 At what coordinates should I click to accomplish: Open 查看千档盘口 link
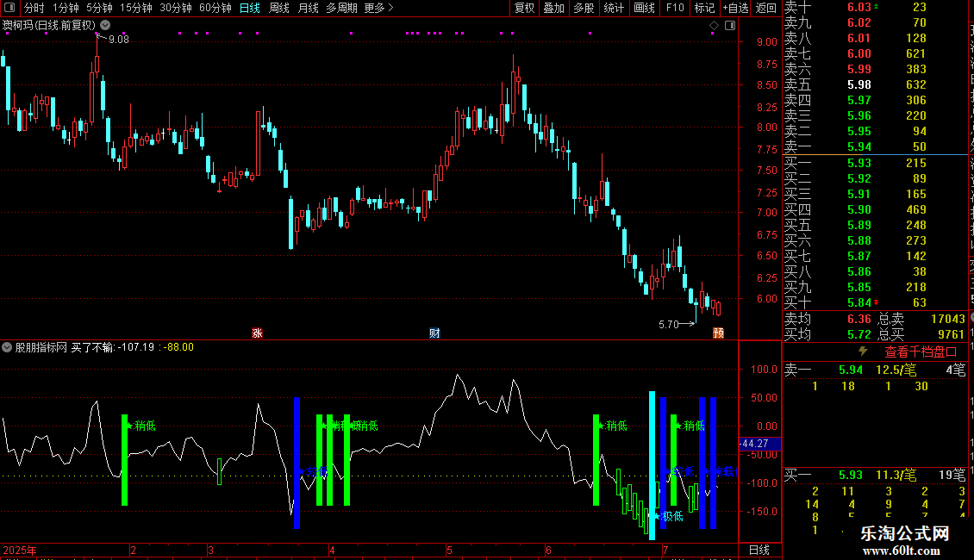point(921,352)
